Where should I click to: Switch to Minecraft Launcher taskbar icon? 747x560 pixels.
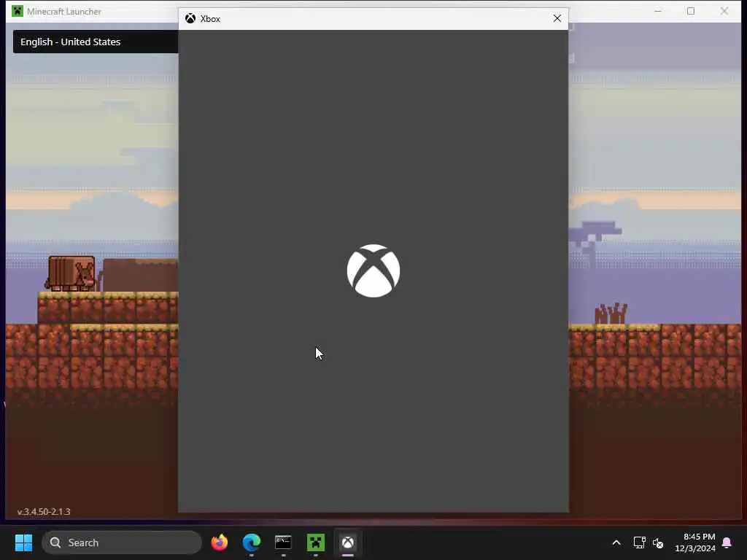coord(315,542)
